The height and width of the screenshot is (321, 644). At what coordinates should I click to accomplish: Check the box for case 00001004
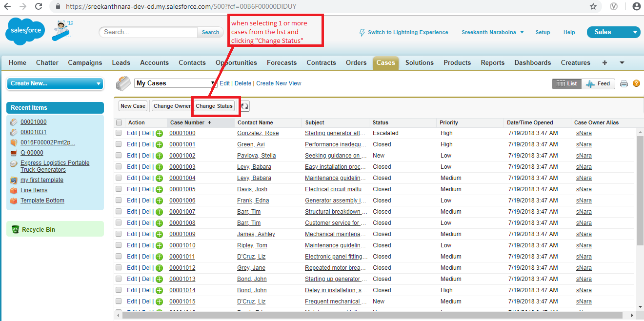click(x=119, y=178)
